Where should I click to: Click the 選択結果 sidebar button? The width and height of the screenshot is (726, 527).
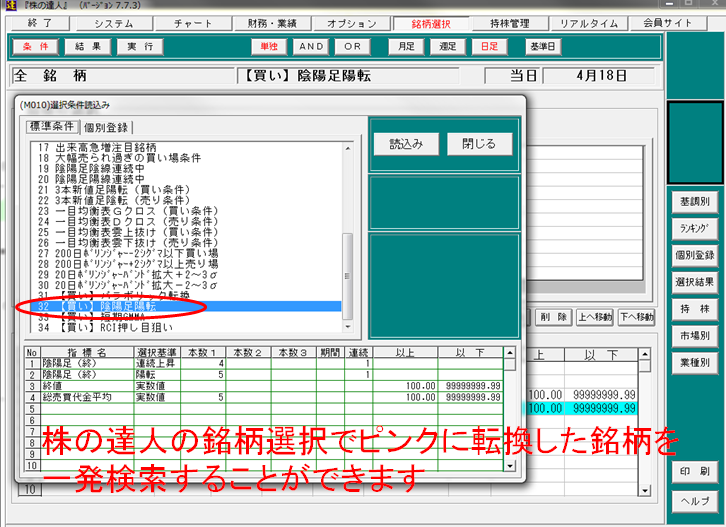click(694, 282)
